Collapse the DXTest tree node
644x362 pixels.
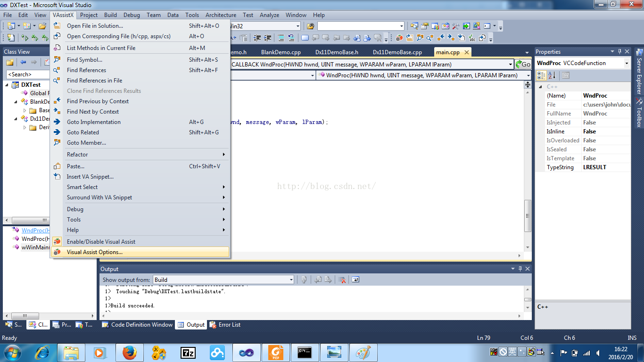click(8, 85)
